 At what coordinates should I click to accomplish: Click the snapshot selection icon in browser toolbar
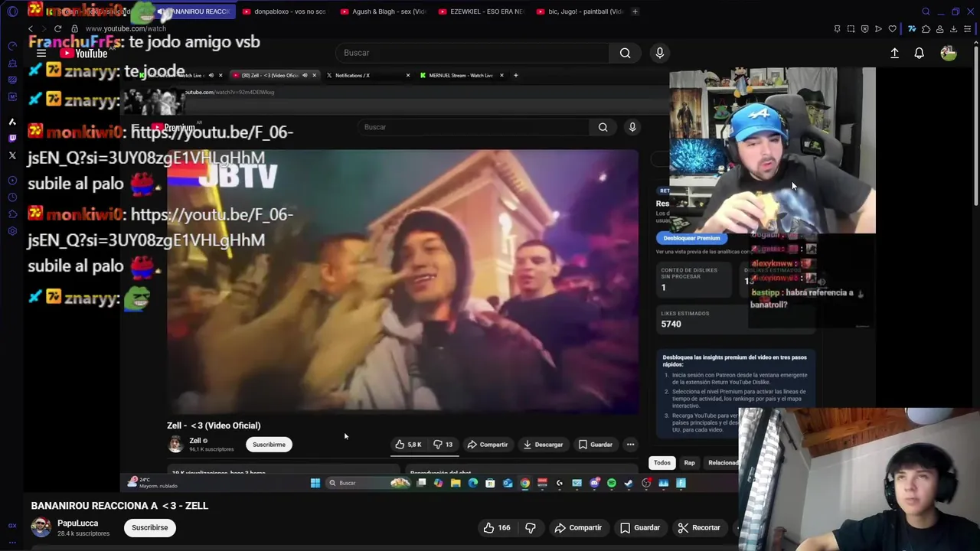(x=851, y=29)
